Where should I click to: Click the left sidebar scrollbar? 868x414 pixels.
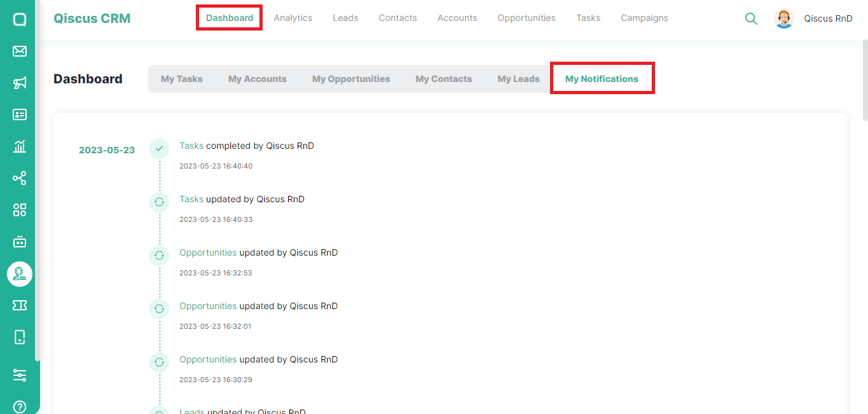tap(38, 181)
